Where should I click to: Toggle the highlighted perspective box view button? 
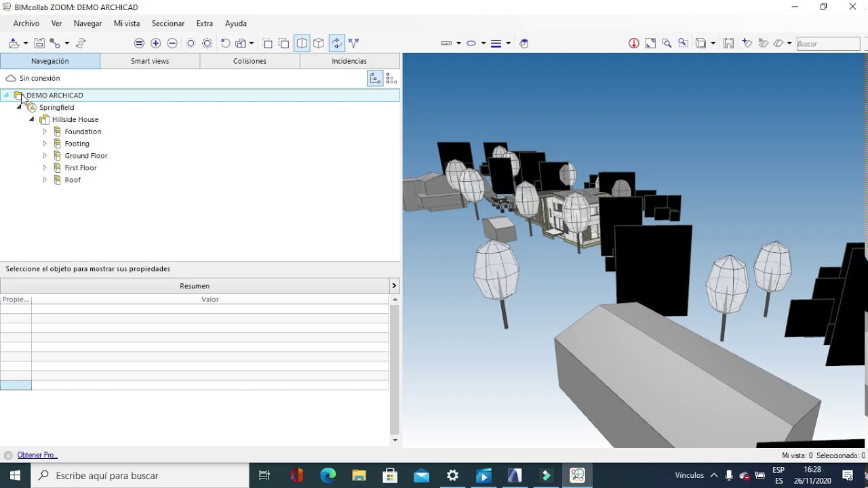click(302, 43)
